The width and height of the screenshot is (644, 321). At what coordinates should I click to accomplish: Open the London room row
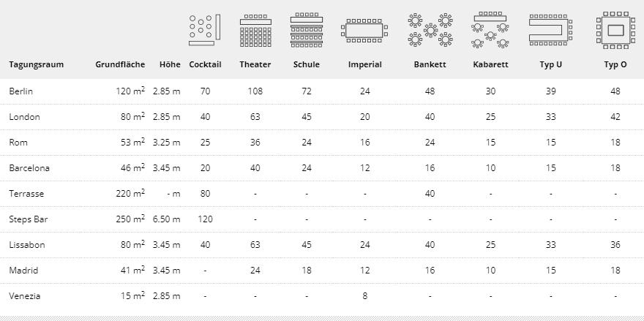tap(25, 117)
